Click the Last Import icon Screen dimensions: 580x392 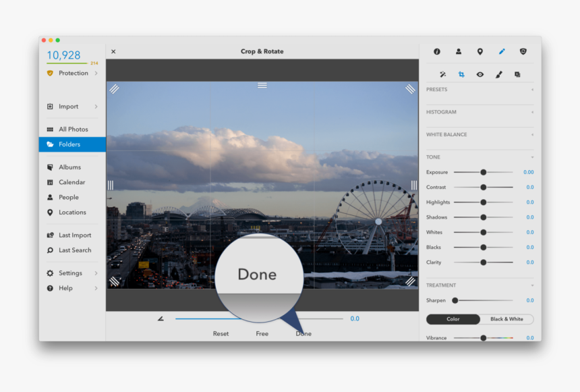50,235
